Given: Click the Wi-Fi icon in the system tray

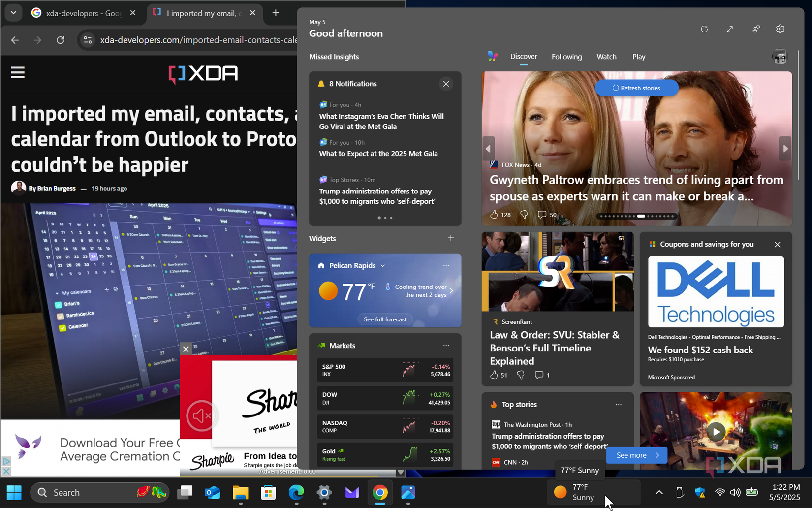Looking at the screenshot, I should click(720, 492).
